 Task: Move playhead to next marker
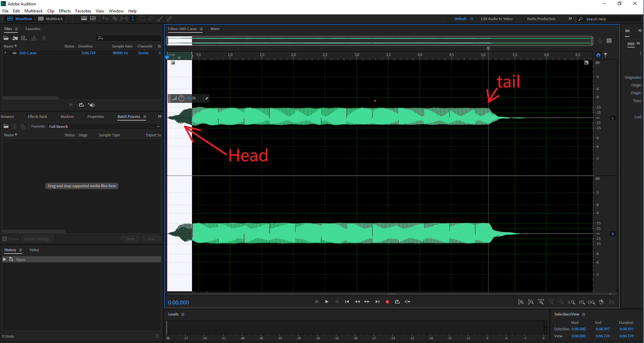pos(377,302)
